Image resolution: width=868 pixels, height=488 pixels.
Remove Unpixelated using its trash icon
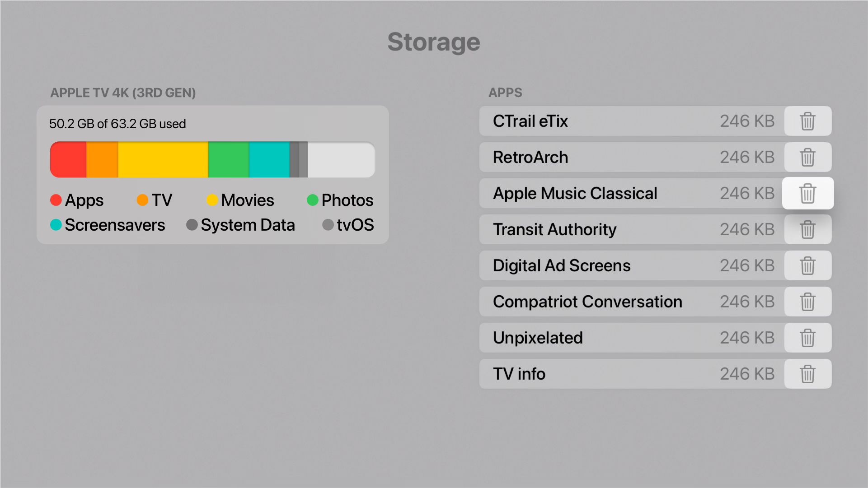tap(807, 338)
